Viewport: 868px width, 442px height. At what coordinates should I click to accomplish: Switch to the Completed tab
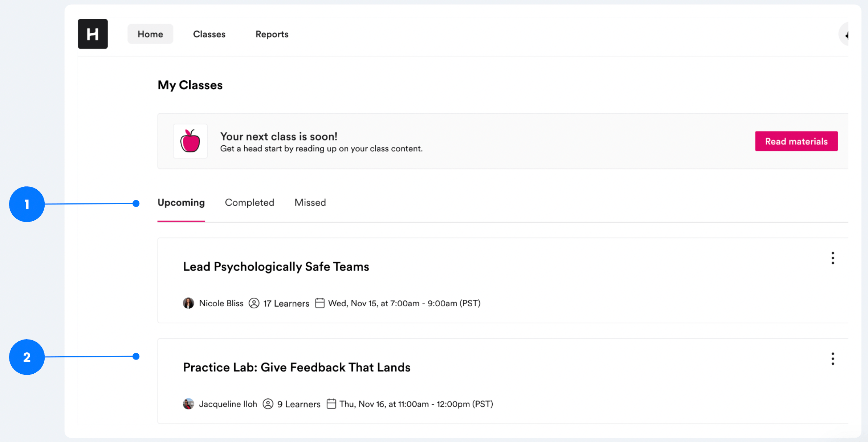249,203
